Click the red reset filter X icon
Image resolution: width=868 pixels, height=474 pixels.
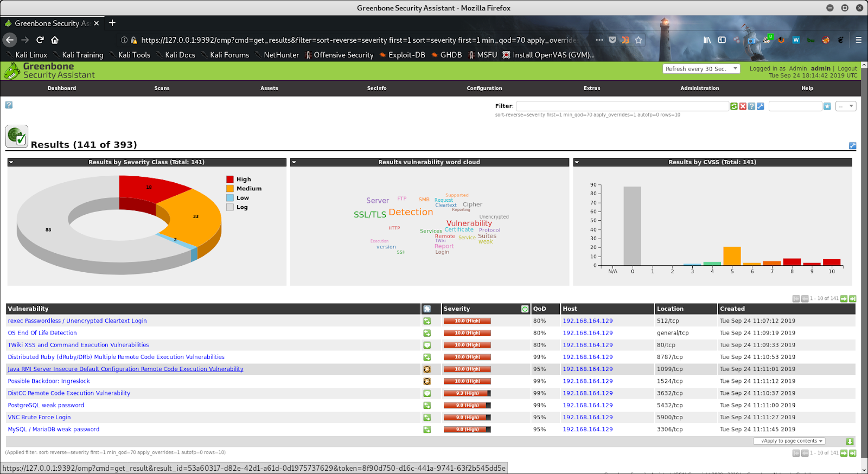(743, 106)
